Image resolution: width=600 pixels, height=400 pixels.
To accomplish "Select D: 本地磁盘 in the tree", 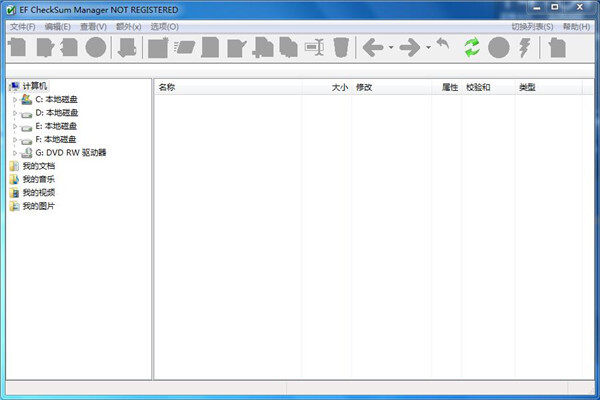I will [57, 113].
